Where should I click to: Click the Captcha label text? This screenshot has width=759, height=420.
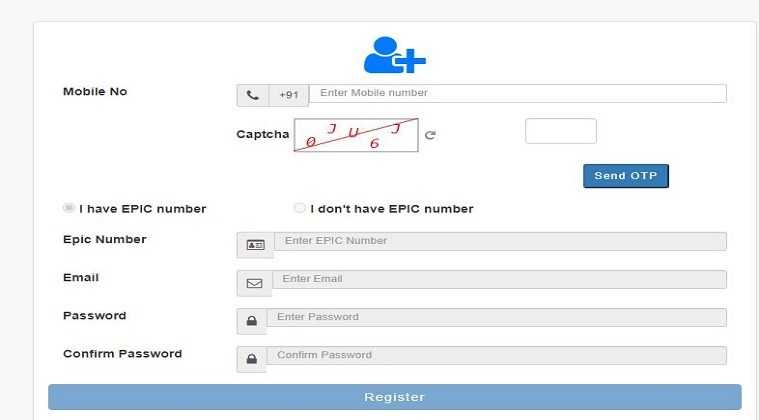click(262, 134)
